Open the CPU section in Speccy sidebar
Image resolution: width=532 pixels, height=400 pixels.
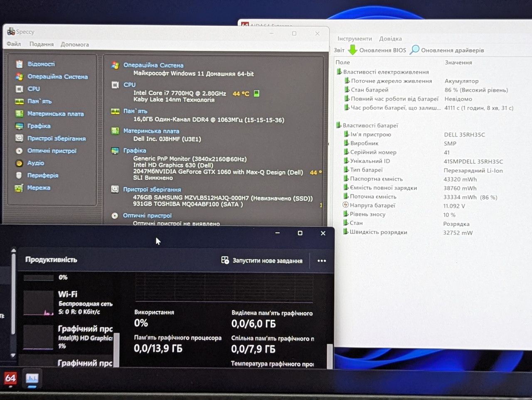point(34,89)
